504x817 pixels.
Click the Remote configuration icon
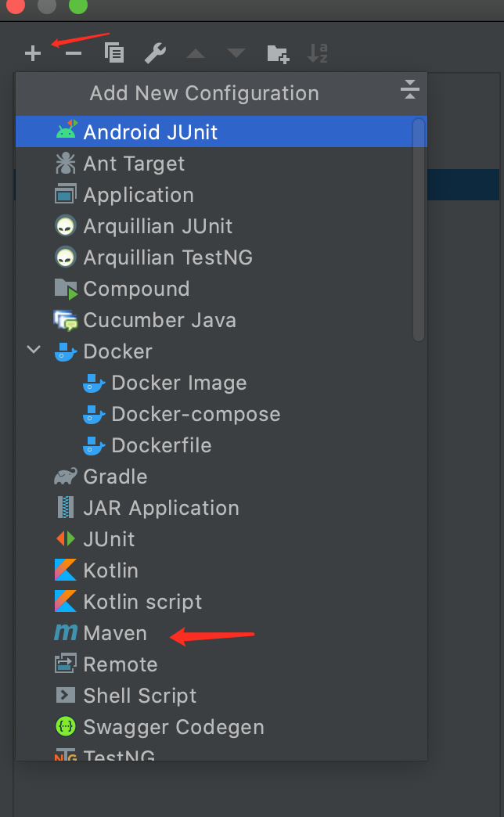(66, 664)
